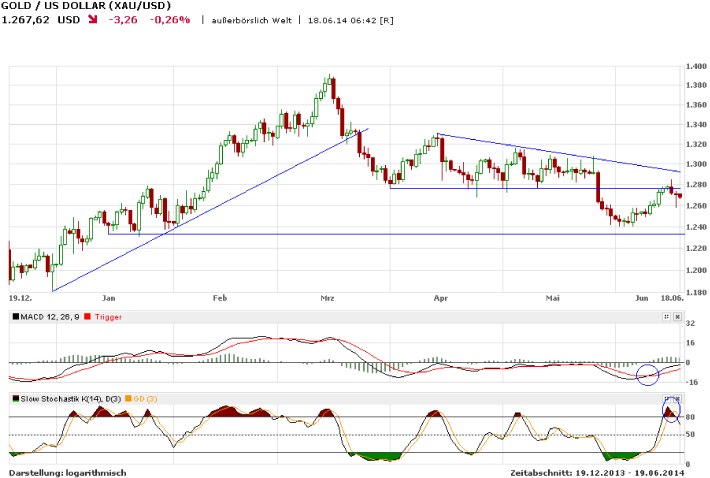Click the first small icon in Stochastik panel header
Screen dimensions: 710x478
(666, 399)
